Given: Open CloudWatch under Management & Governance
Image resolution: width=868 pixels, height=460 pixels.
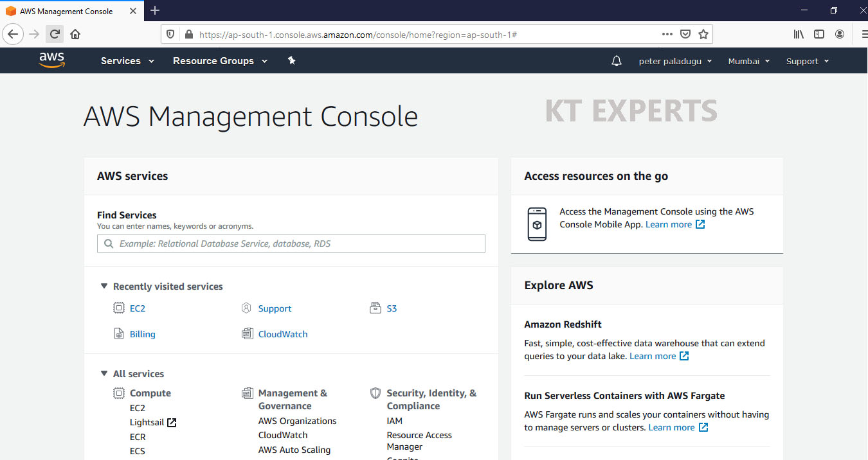Looking at the screenshot, I should [x=283, y=435].
